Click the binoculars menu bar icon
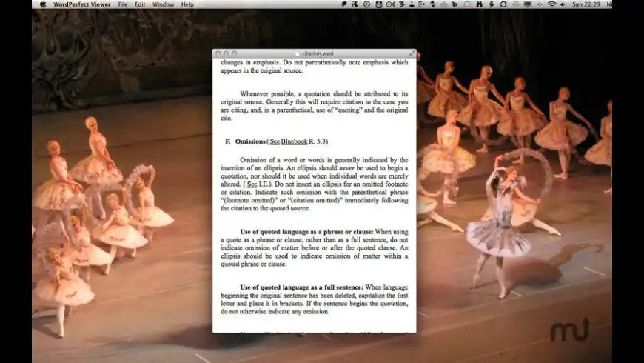This screenshot has width=644, height=363. pos(480,4)
